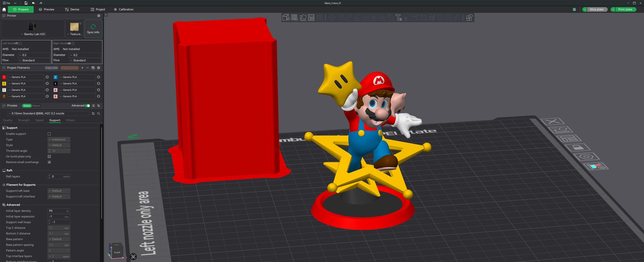
Task: Uncheck Remove small overhangs
Action: pyautogui.click(x=49, y=162)
